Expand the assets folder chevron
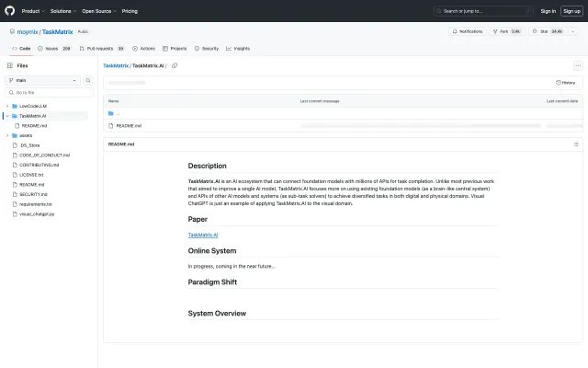Viewport: 588px width, 368px height. [7, 135]
